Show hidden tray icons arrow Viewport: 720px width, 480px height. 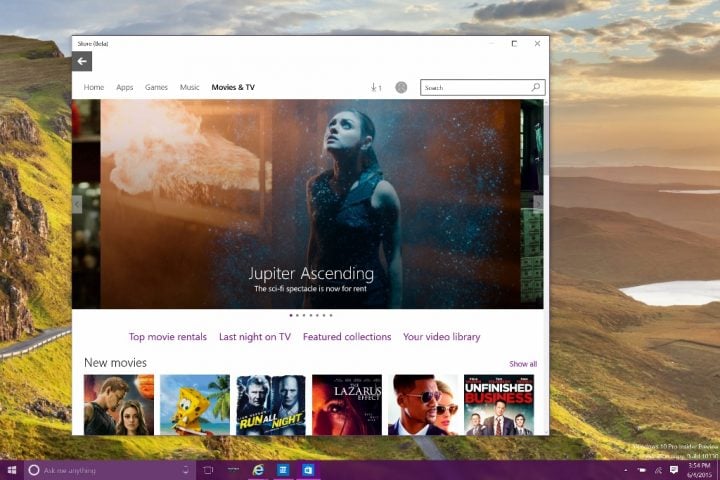tap(625, 470)
